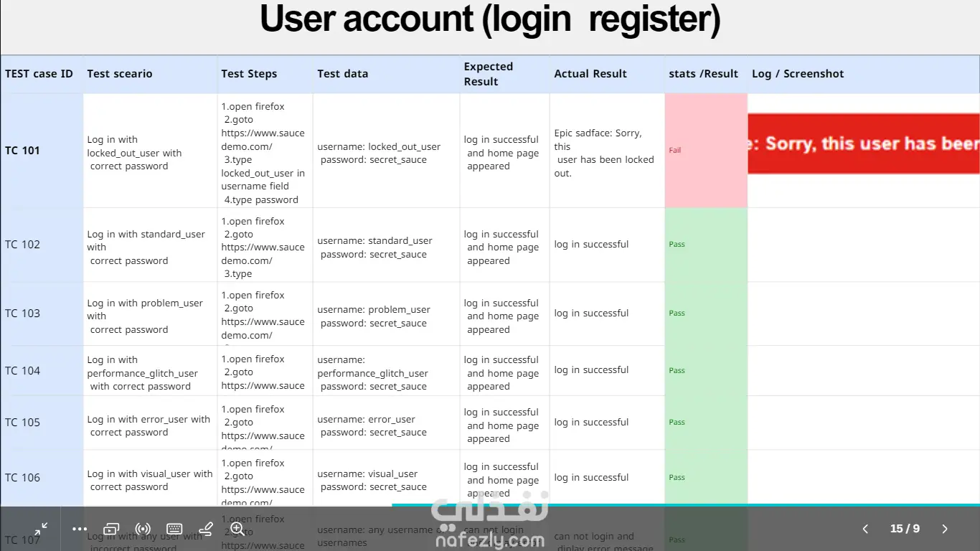The image size is (980, 551).
Task: Click 'log in successful' actual result for TC 106
Action: pyautogui.click(x=591, y=478)
